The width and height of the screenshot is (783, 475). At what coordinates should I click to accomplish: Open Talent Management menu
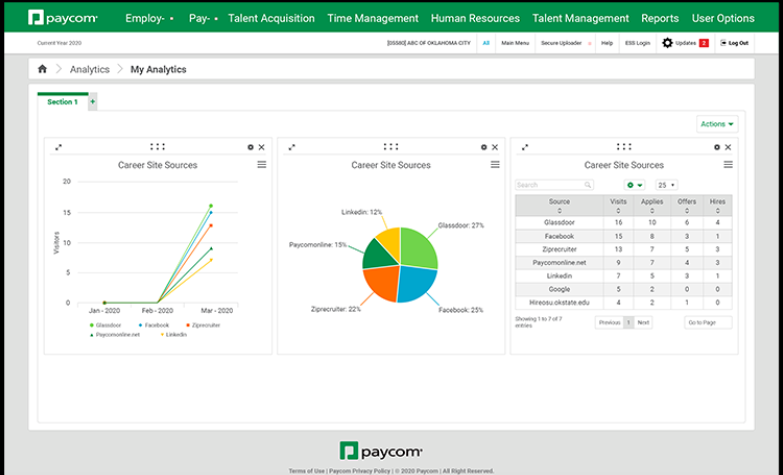click(x=580, y=18)
